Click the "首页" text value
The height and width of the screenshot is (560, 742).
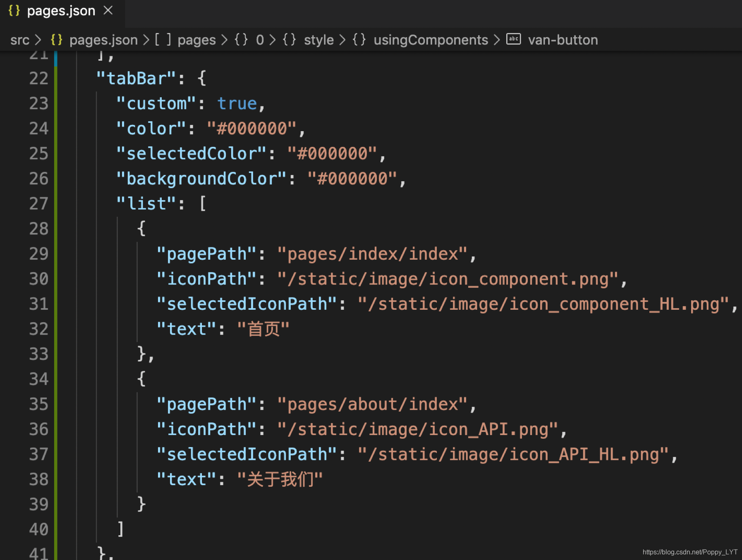point(263,329)
